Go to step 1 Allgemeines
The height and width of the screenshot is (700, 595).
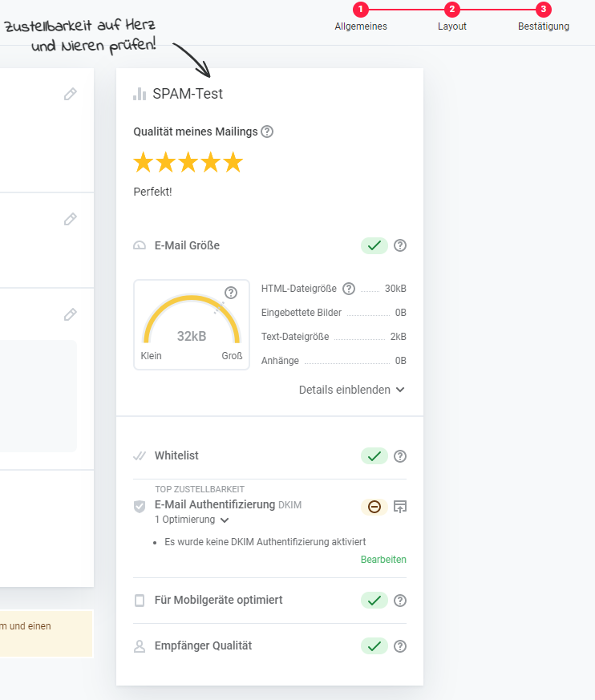tap(361, 10)
